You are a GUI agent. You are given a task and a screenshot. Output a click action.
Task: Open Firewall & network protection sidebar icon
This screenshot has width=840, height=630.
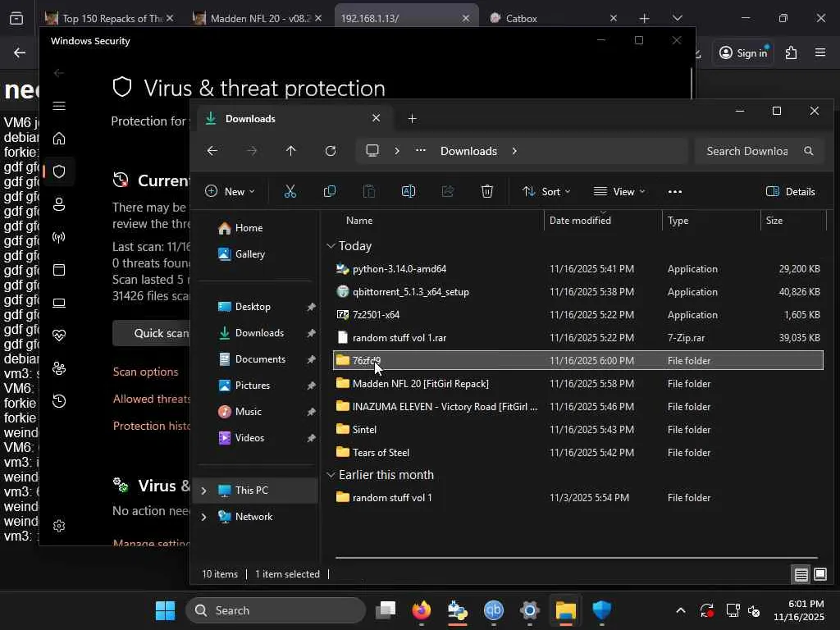59,237
